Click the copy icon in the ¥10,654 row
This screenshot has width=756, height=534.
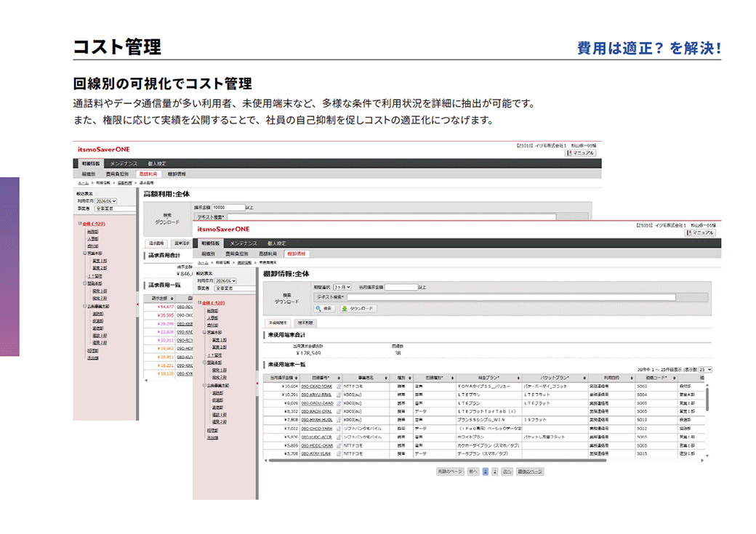tap(339, 387)
